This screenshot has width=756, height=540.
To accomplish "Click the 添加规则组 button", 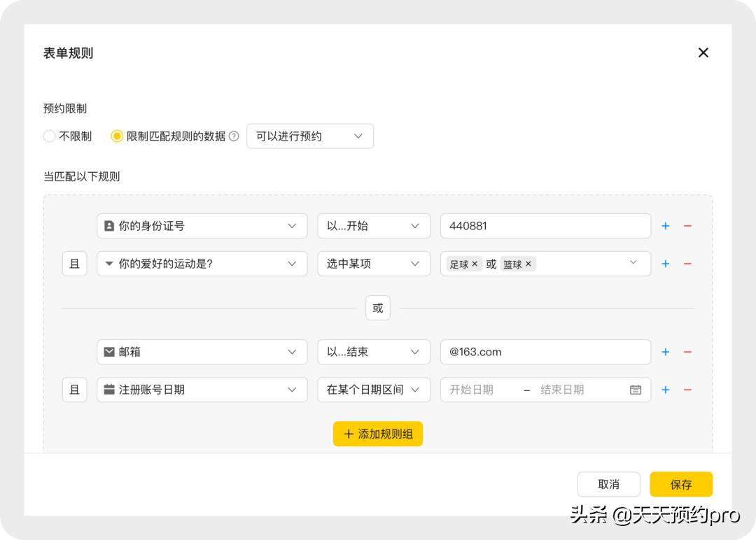I will [x=378, y=434].
